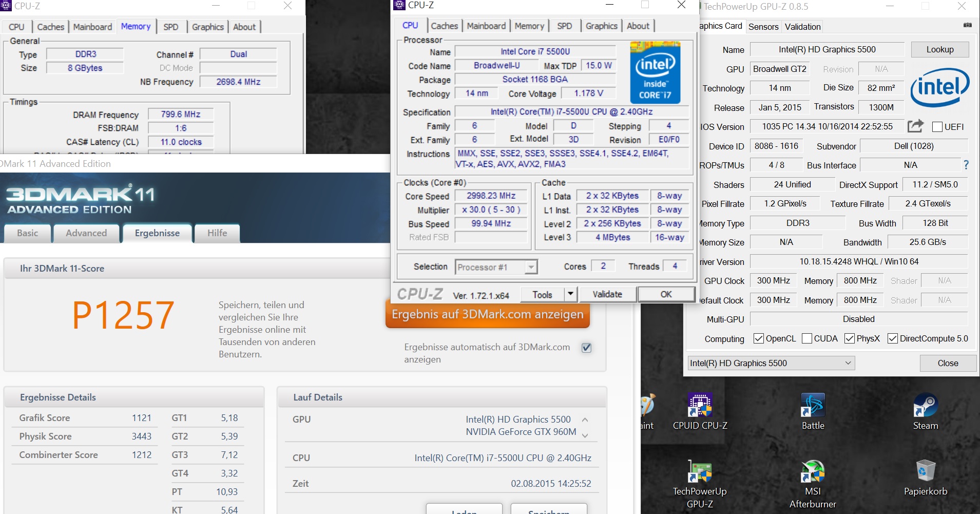The width and height of the screenshot is (980, 514).
Task: Click the Zeit value 02.08.2015 14:25:52
Action: click(x=551, y=484)
